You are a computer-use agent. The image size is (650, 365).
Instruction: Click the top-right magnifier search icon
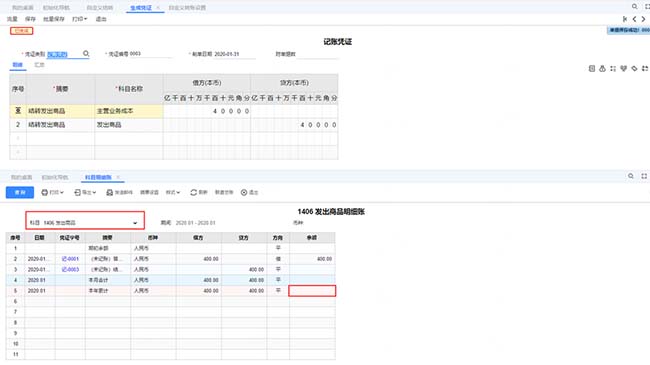click(x=634, y=7)
